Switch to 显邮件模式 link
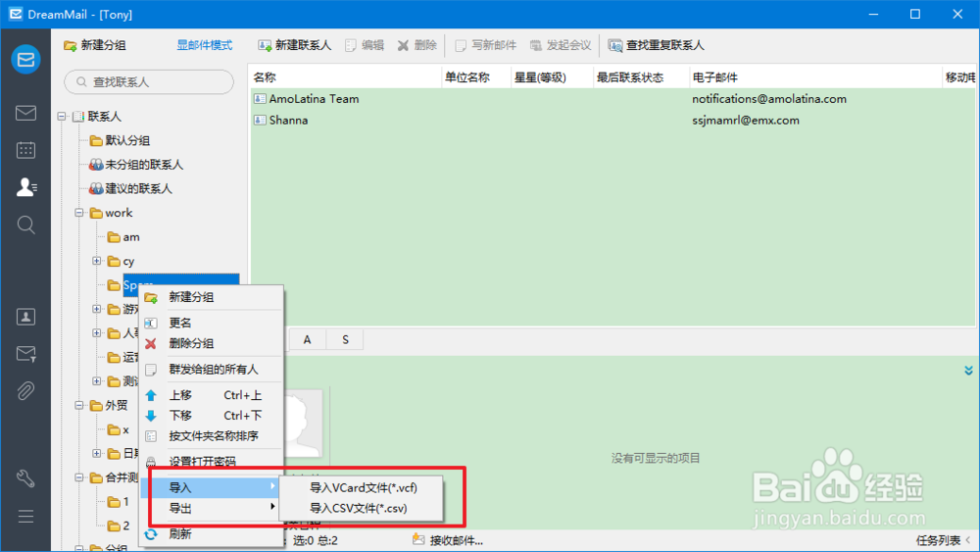The image size is (980, 552). click(x=205, y=45)
